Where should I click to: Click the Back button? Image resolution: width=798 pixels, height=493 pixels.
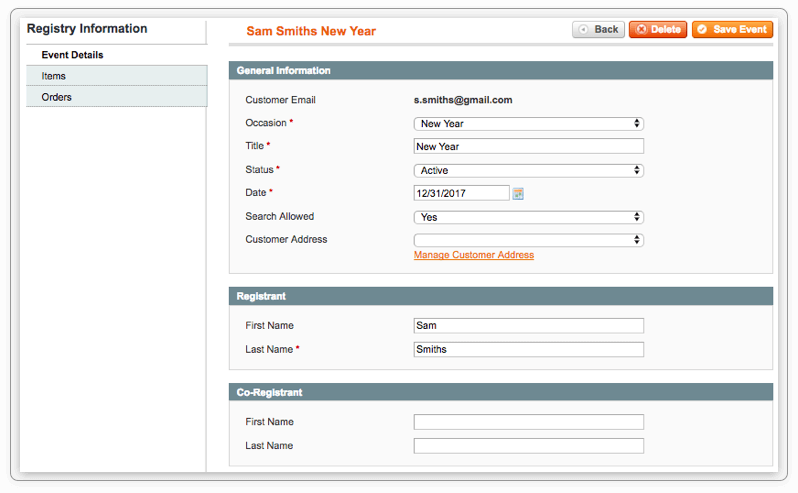598,30
